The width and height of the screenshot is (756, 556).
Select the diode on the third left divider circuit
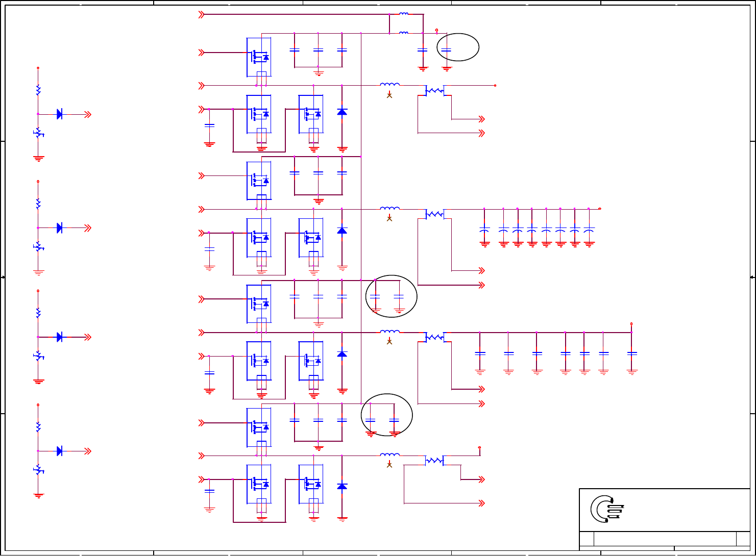pos(59,337)
